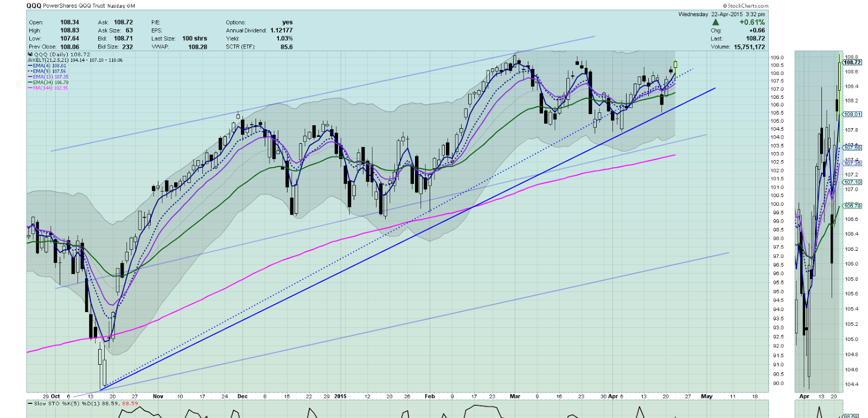The width and height of the screenshot is (868, 418).
Task: Click the 29 Oct label on the date axis
Action: click(52, 396)
